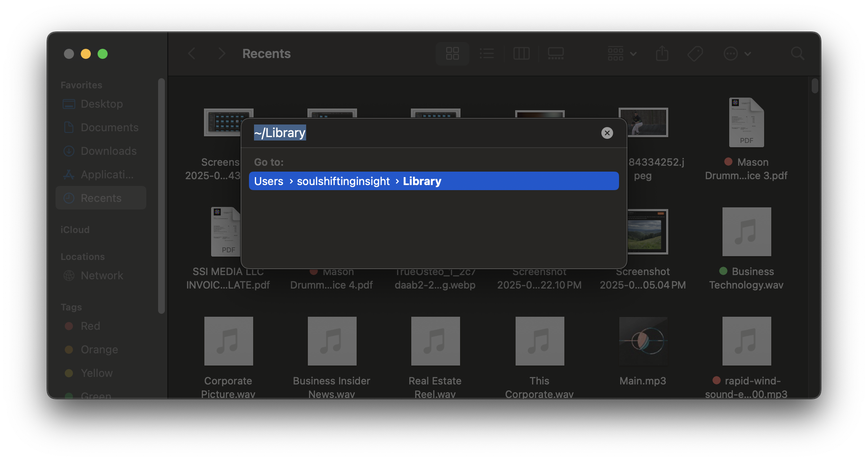
Task: Select Documents in Favorites sidebar
Action: coord(109,127)
